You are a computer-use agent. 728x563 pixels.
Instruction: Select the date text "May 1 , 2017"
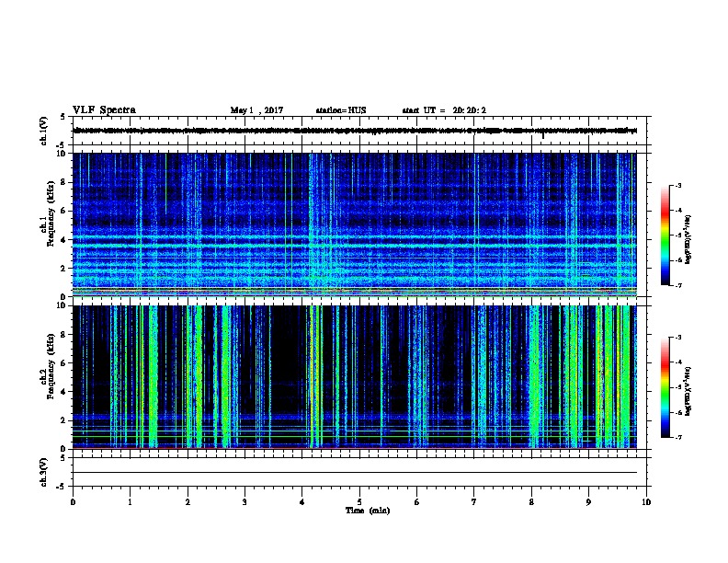[x=256, y=110]
